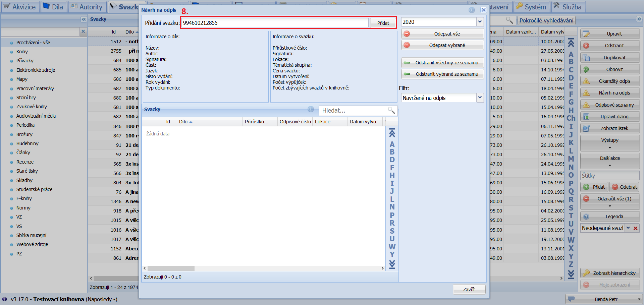This screenshot has width=644, height=305.
Task: Expand the Výstupy menu button
Action: (610, 143)
